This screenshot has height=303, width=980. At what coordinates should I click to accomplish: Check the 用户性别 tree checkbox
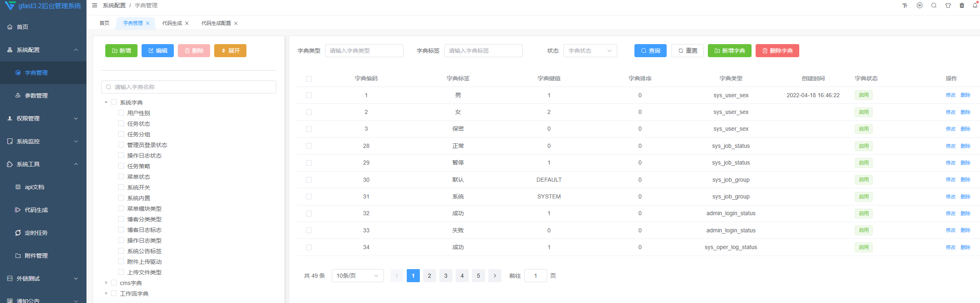tap(121, 113)
